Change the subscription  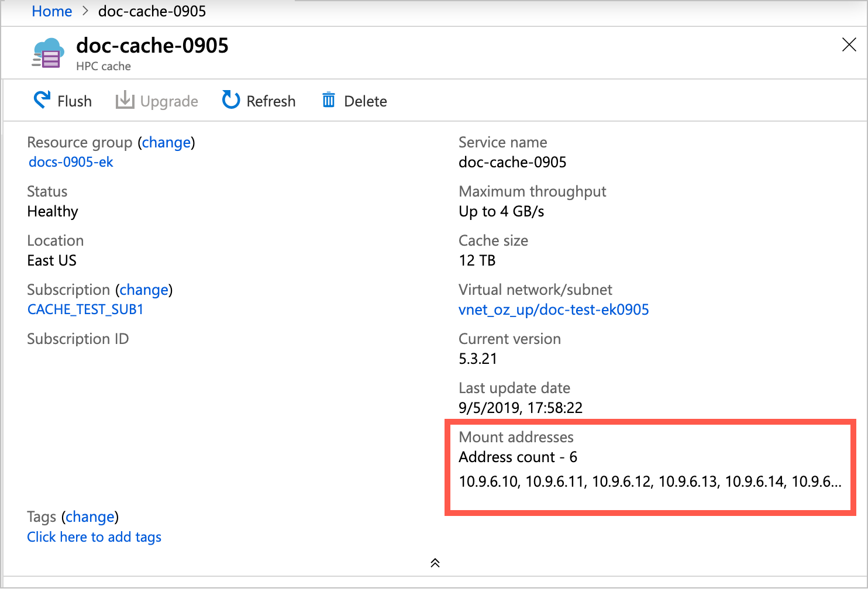tap(144, 289)
